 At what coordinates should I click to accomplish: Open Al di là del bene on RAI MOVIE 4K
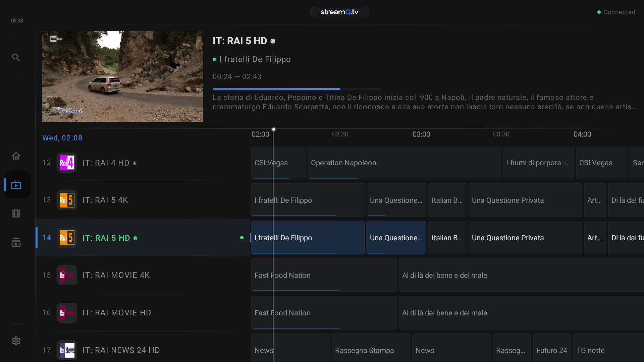click(x=521, y=275)
